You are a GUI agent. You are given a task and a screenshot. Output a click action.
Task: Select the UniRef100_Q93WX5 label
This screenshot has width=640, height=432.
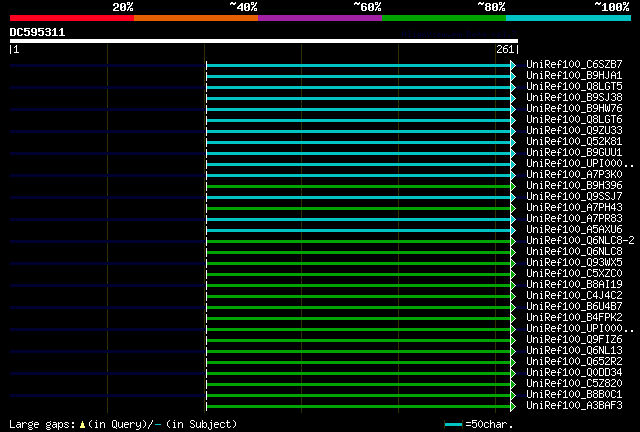tap(574, 262)
